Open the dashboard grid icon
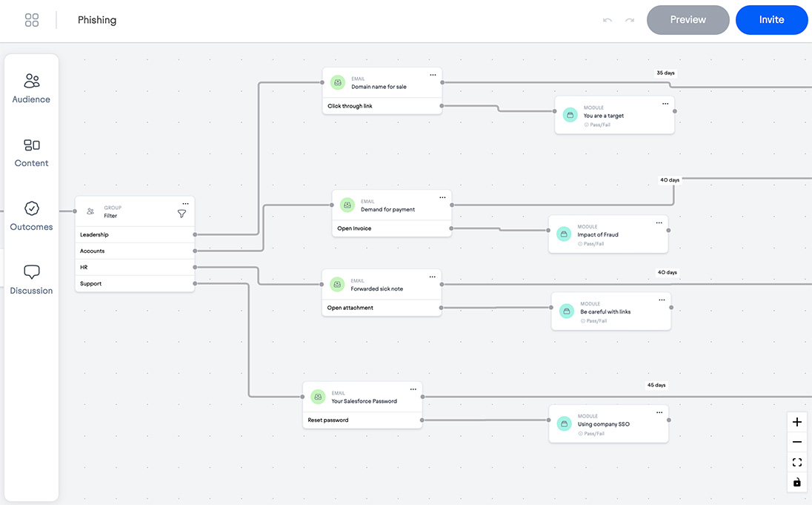 pos(32,20)
